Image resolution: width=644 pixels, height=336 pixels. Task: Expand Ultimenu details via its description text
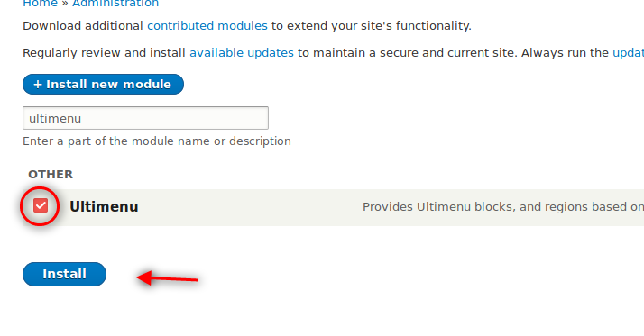coord(503,207)
